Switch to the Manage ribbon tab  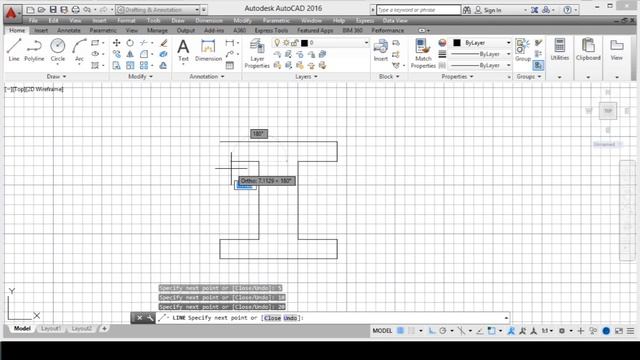click(x=157, y=30)
